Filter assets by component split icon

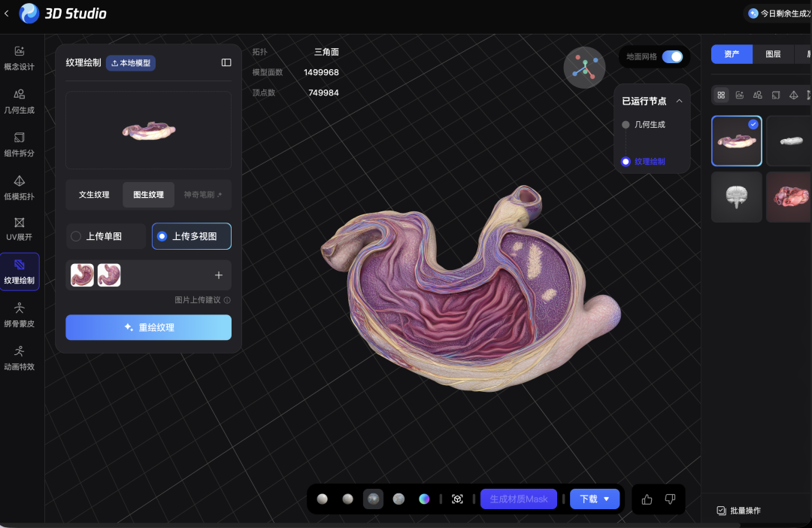(776, 96)
